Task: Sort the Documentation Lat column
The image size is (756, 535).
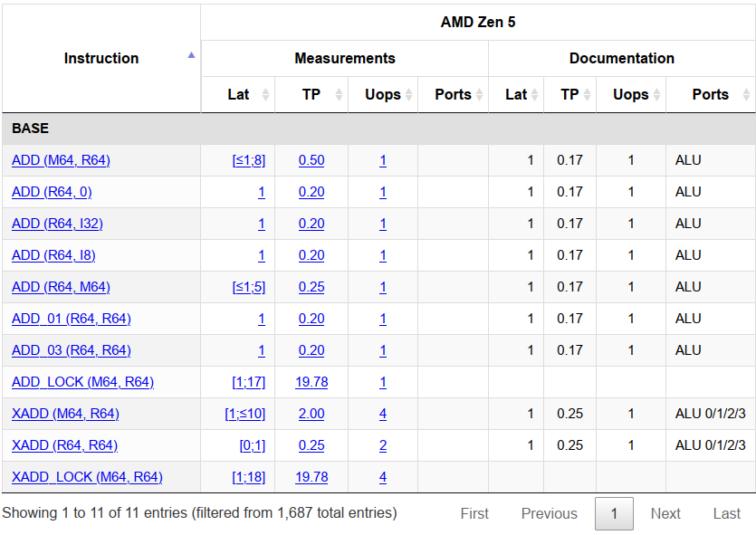Action: 516,94
